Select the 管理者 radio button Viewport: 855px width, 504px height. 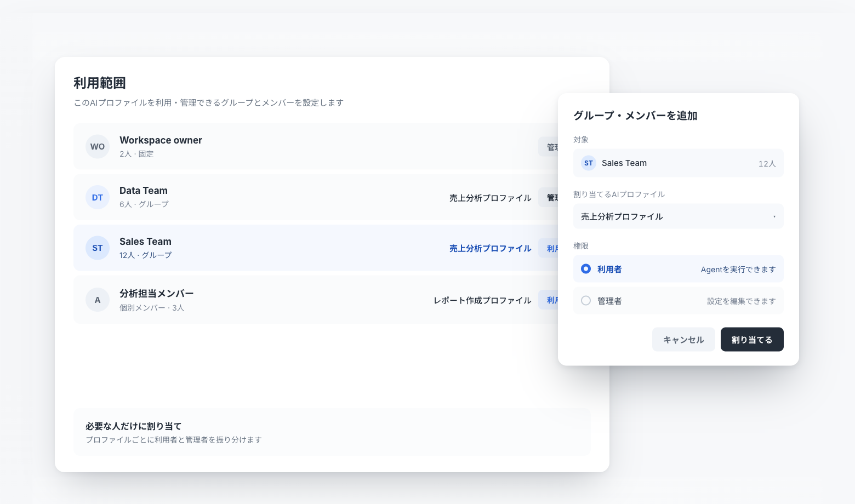click(x=586, y=301)
